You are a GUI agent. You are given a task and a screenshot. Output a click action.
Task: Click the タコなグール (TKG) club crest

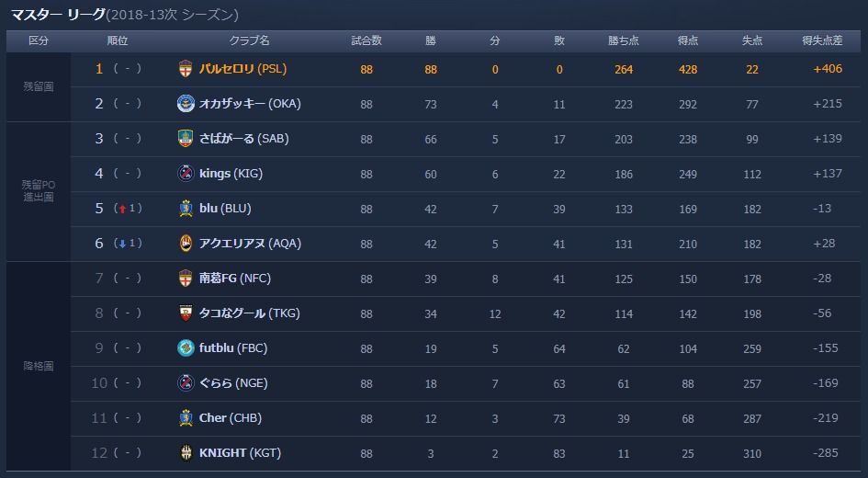(x=186, y=313)
